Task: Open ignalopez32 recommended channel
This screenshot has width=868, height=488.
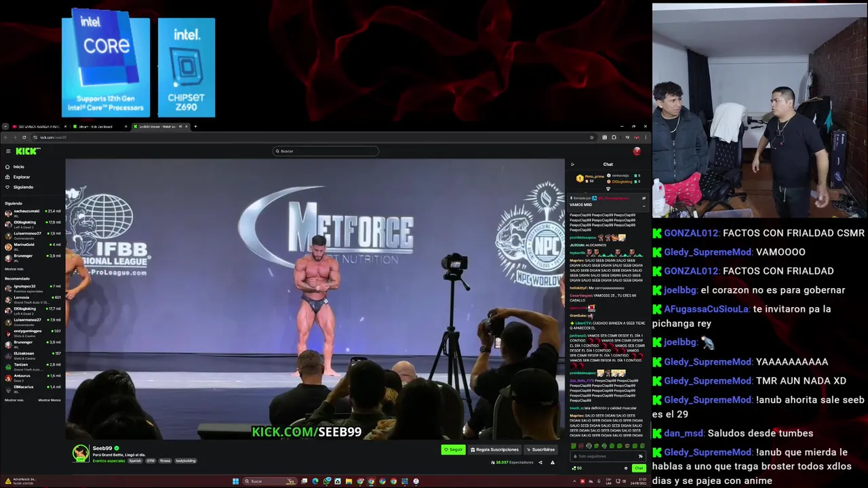Action: click(33, 288)
